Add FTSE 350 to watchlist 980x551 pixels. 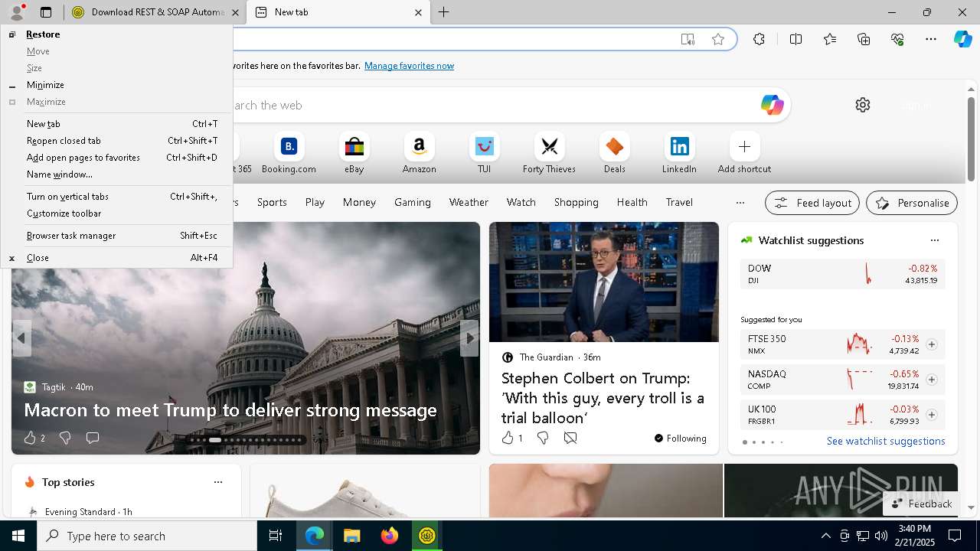931,344
